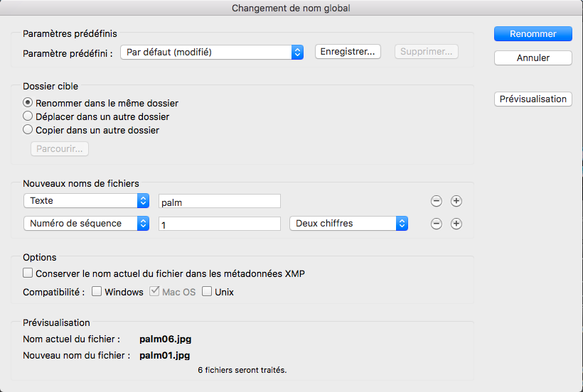Image resolution: width=583 pixels, height=392 pixels.
Task: Remove the Numéro de séquence row
Action: (437, 224)
